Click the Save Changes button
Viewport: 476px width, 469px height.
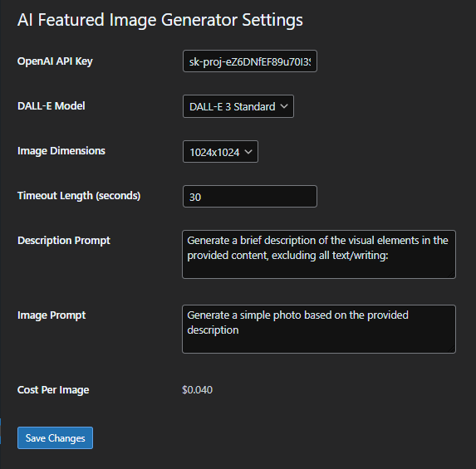56,438
